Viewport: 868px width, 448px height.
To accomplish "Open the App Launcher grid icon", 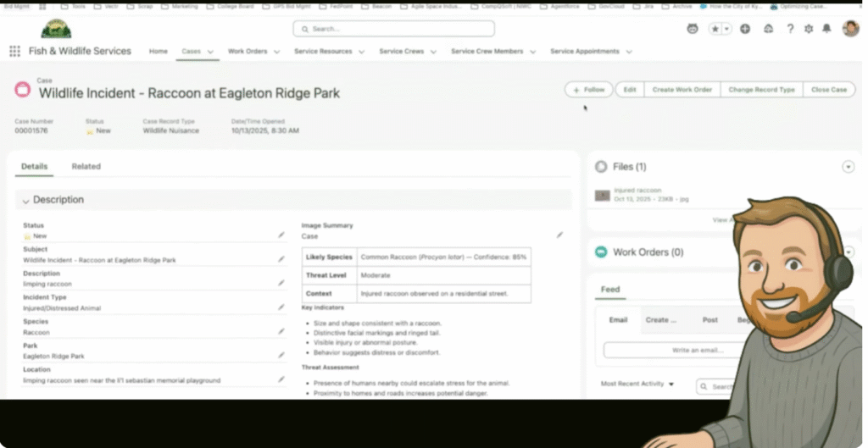I will point(14,52).
